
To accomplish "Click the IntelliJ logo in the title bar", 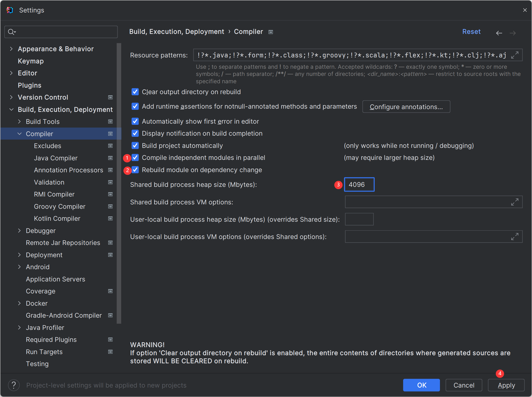I will point(10,10).
